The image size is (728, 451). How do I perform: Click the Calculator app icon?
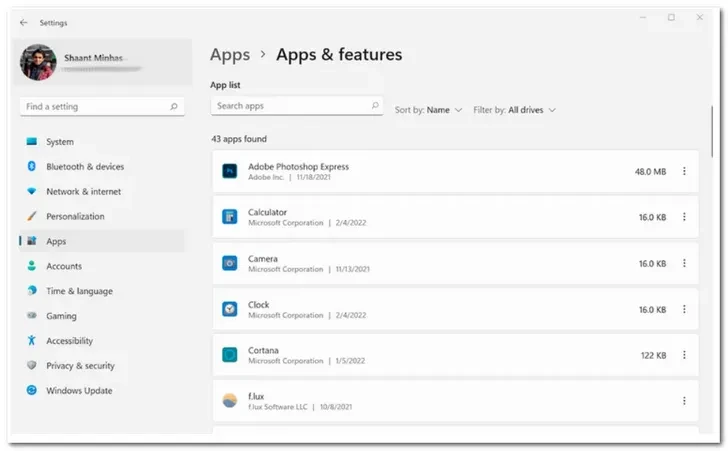click(x=229, y=216)
